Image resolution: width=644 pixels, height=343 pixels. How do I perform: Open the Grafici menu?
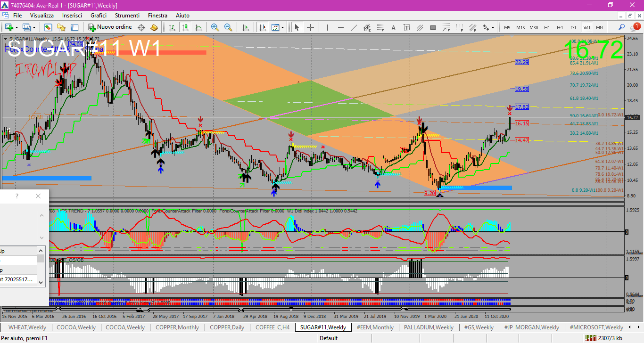pos(99,16)
